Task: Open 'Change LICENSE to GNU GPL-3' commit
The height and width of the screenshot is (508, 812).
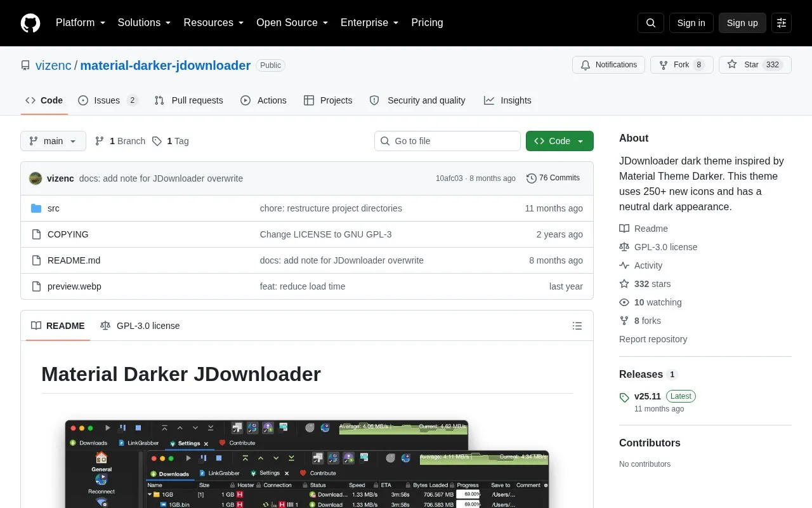Action: pyautogui.click(x=326, y=234)
